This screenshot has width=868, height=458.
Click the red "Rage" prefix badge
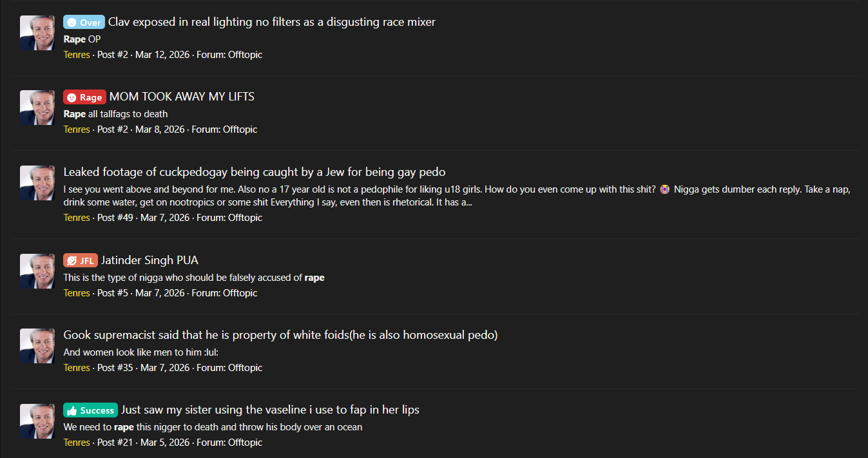tap(84, 97)
